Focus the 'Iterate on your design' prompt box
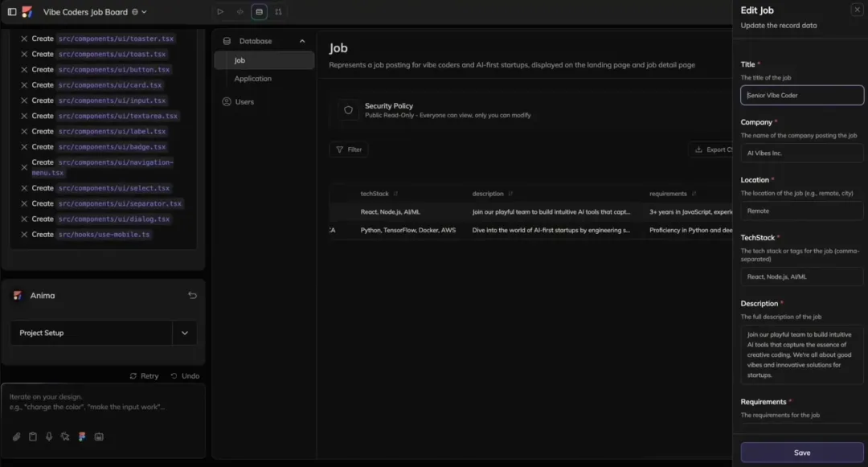This screenshot has height=467, width=868. [103, 402]
